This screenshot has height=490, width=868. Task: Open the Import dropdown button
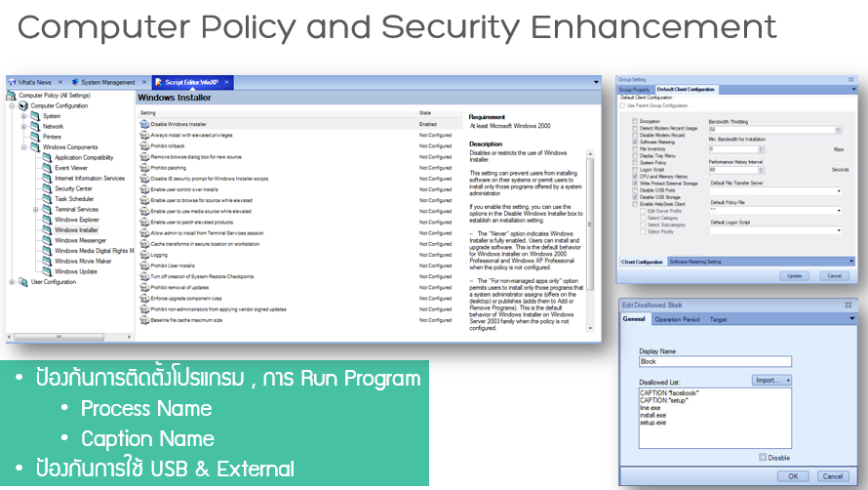(x=771, y=381)
